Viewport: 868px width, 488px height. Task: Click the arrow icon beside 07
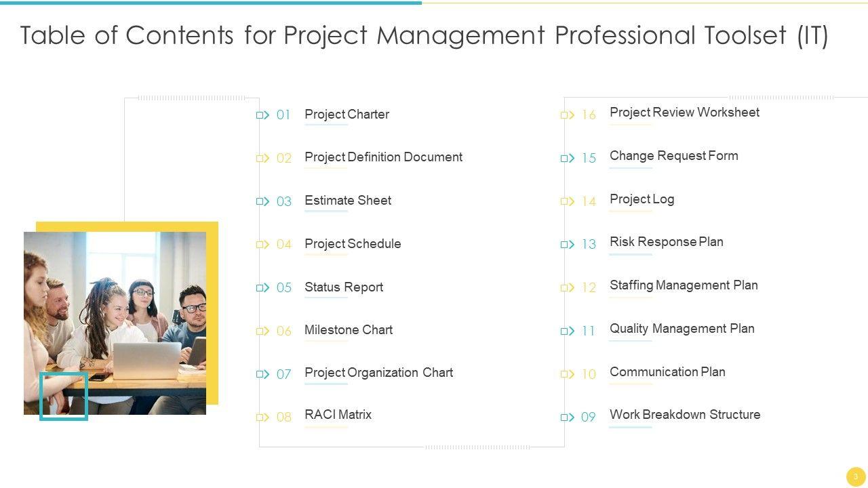click(262, 374)
